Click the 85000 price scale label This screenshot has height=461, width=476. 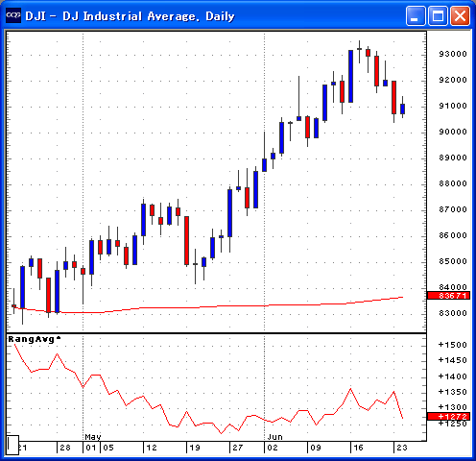pyautogui.click(x=453, y=261)
